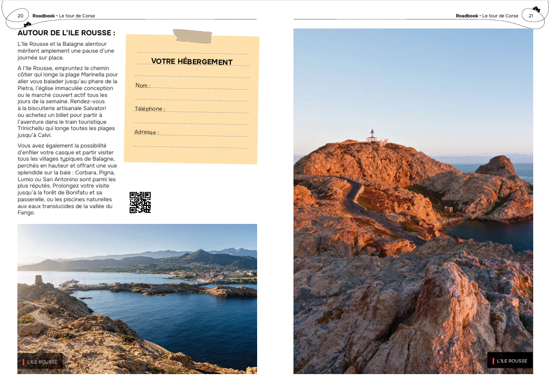This screenshot has height=392, width=549.
Task: Click page number 21
Action: [x=531, y=16]
